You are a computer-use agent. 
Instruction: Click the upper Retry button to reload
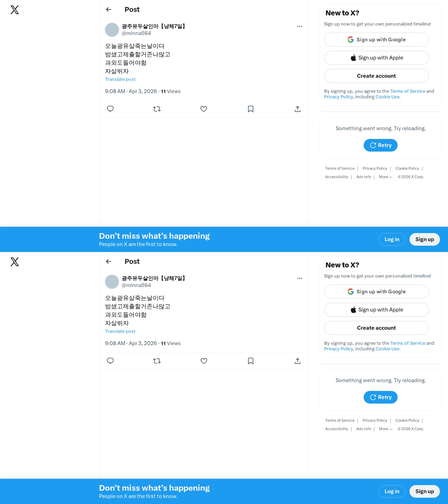380,145
